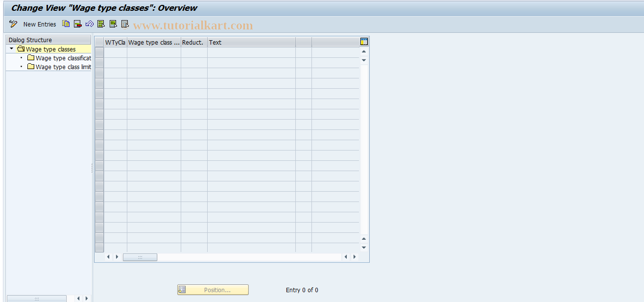This screenshot has width=644, height=302.
Task: Click the table's top scroll-up arrow
Action: (x=364, y=51)
